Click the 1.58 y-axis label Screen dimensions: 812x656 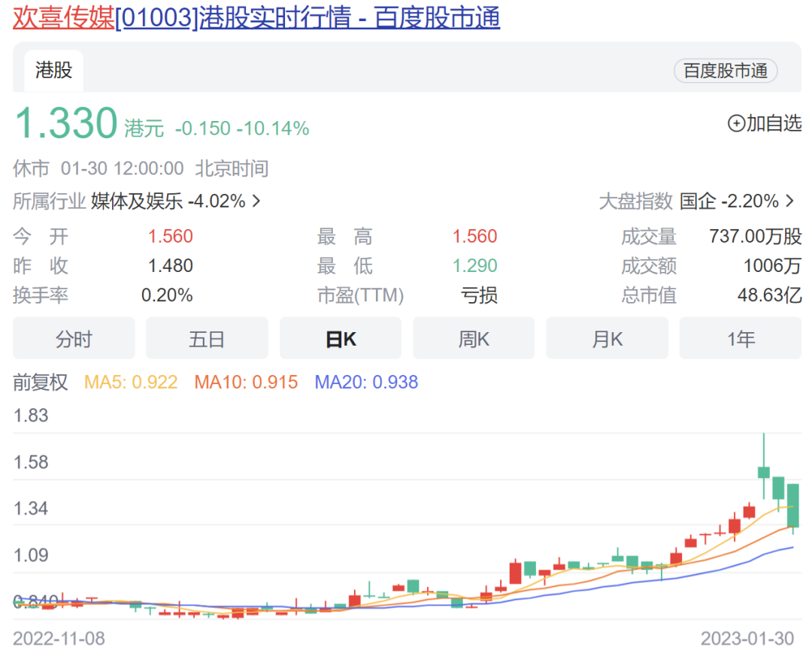point(31,462)
